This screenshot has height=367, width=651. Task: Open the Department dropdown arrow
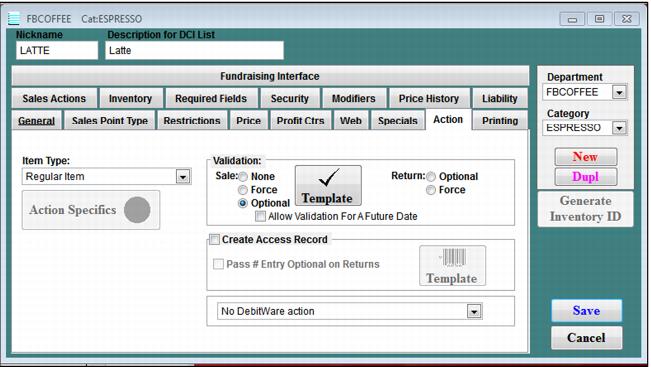pyautogui.click(x=619, y=92)
